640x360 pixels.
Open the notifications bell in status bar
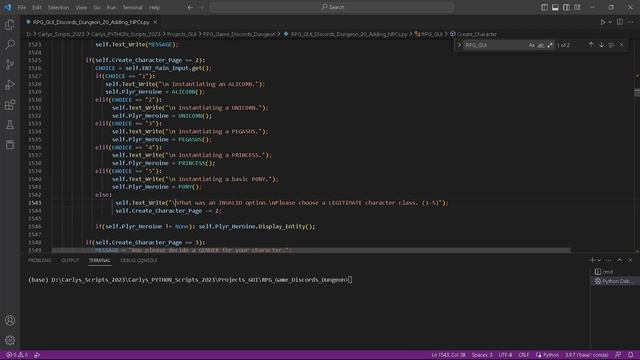(631, 355)
